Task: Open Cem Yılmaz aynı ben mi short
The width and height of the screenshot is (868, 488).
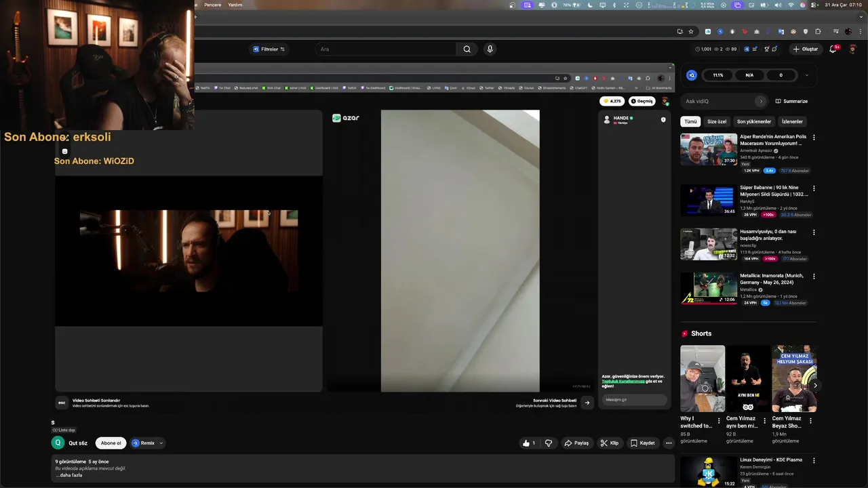Action: [x=748, y=378]
